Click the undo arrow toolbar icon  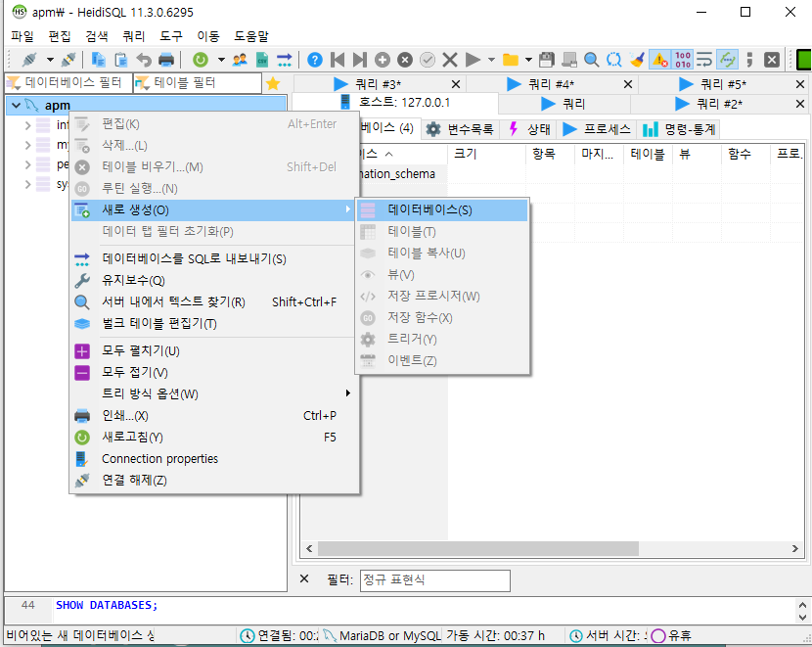tap(144, 60)
